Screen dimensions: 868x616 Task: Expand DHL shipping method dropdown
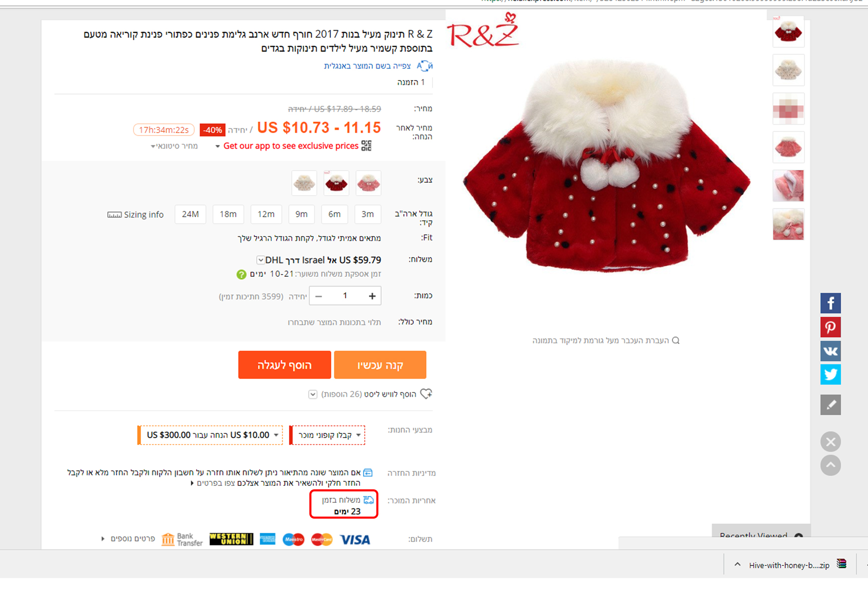[x=260, y=260]
